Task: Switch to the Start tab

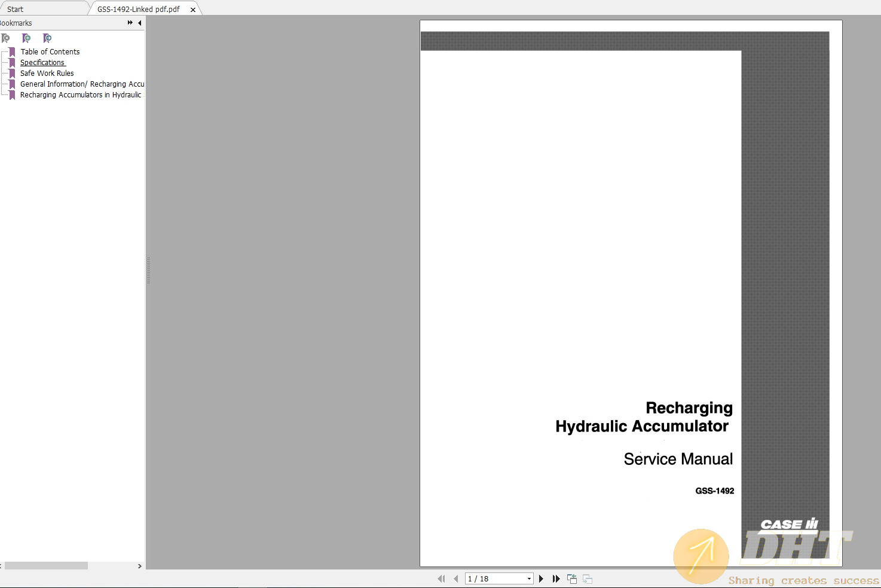Action: [16, 9]
